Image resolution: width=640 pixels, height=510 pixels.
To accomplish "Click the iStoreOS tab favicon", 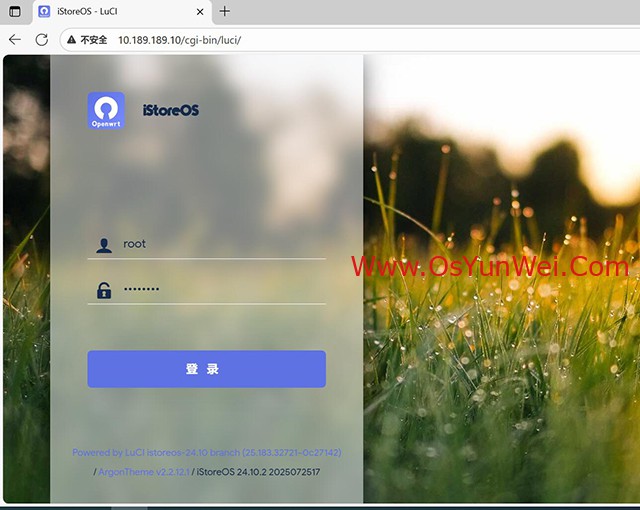I will [44, 11].
